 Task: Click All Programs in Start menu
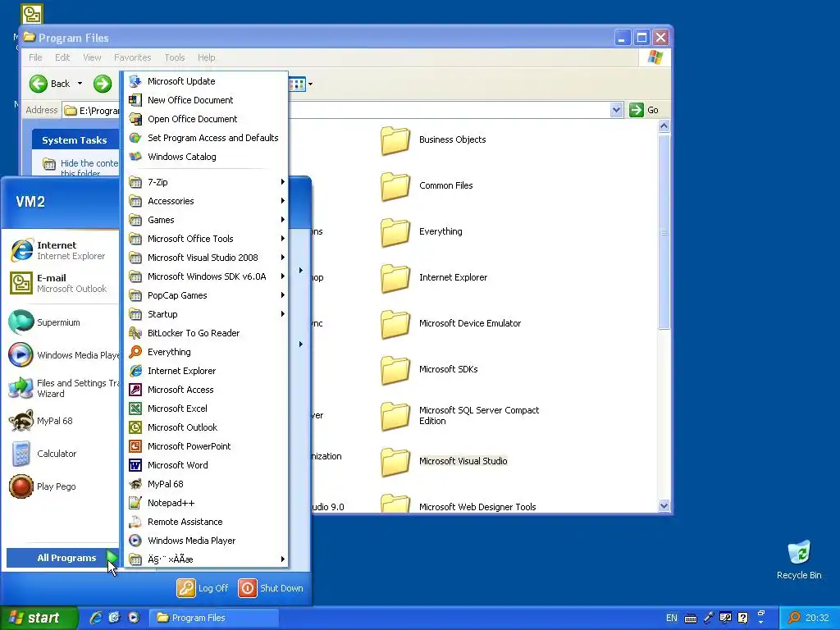click(x=62, y=558)
